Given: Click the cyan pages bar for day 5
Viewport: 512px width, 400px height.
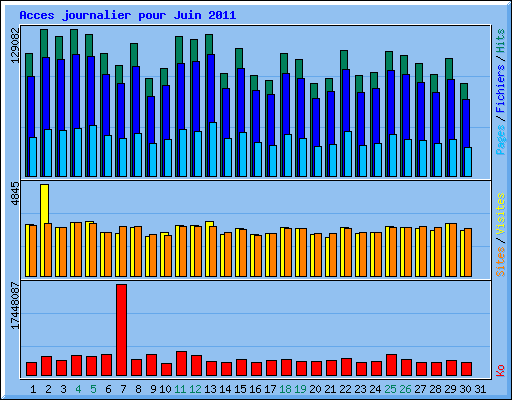Looking at the screenshot, I should [93, 151].
